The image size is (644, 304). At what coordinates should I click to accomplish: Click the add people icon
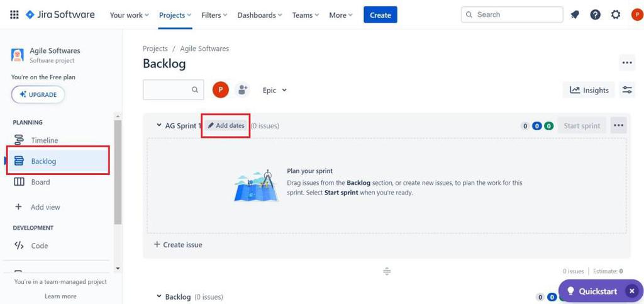(x=243, y=89)
